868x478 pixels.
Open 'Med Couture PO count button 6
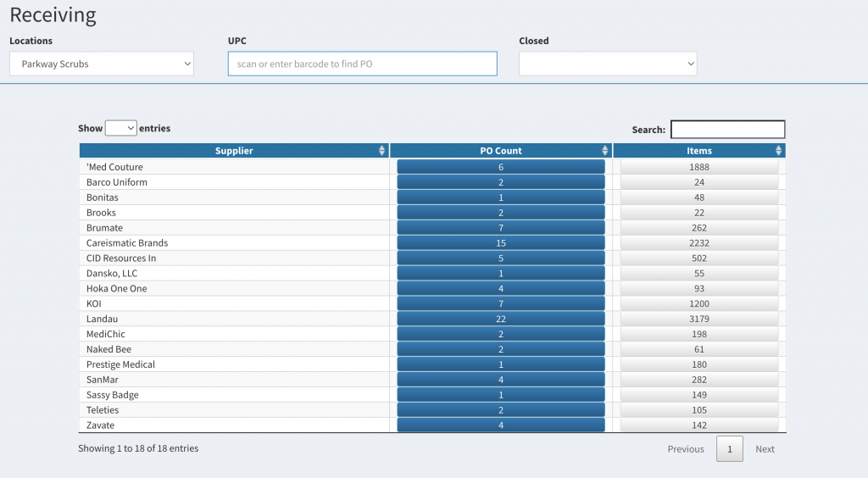pos(501,167)
